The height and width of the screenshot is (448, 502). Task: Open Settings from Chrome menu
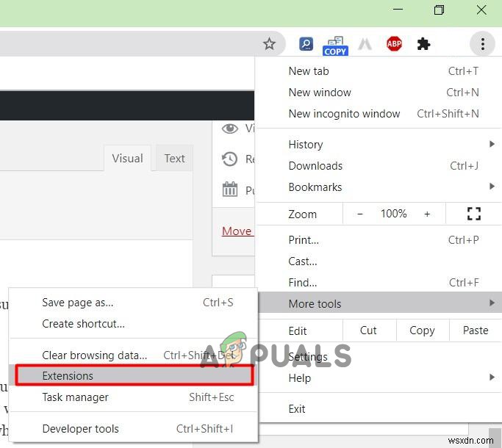(x=379, y=356)
